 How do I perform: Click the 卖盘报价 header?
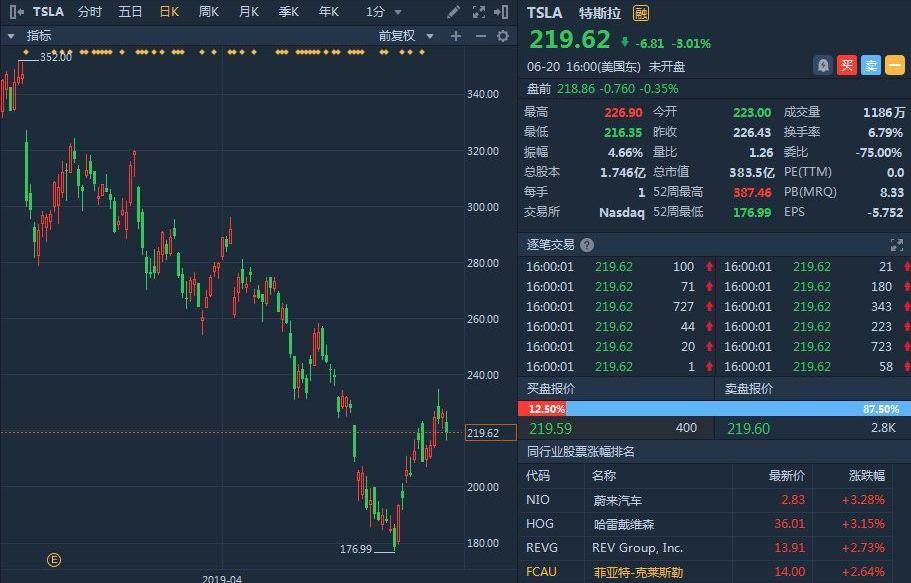tap(748, 389)
